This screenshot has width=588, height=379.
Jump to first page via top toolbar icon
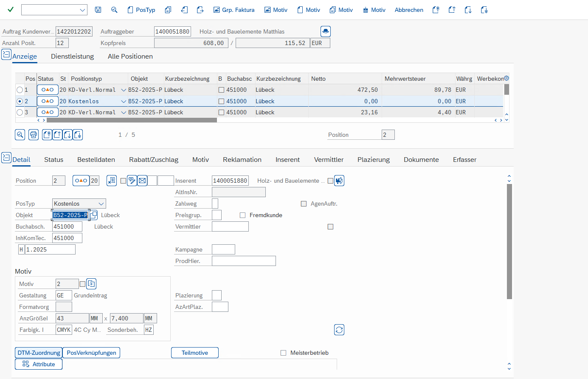click(x=436, y=10)
